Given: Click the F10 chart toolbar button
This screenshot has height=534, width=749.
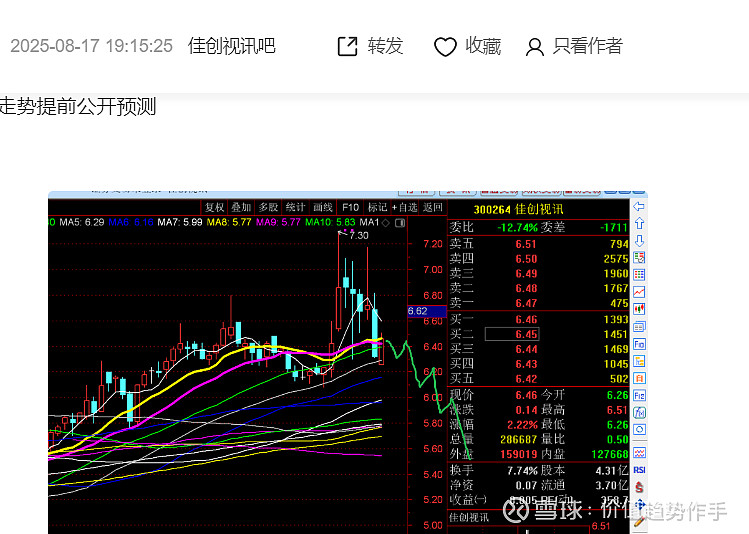Looking at the screenshot, I should [350, 207].
